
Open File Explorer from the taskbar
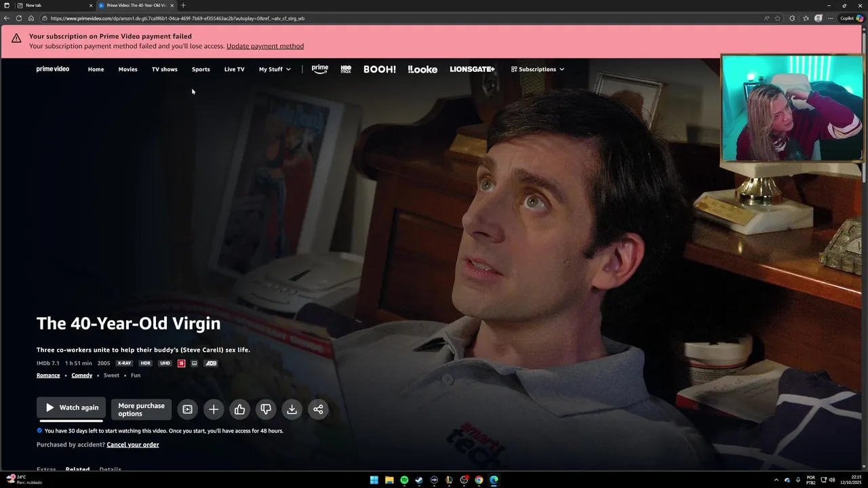click(x=389, y=480)
